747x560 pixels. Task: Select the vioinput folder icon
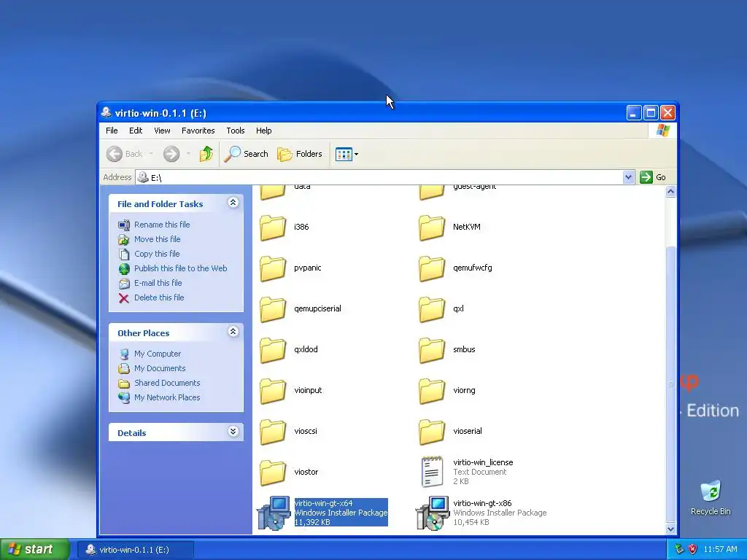pos(273,391)
